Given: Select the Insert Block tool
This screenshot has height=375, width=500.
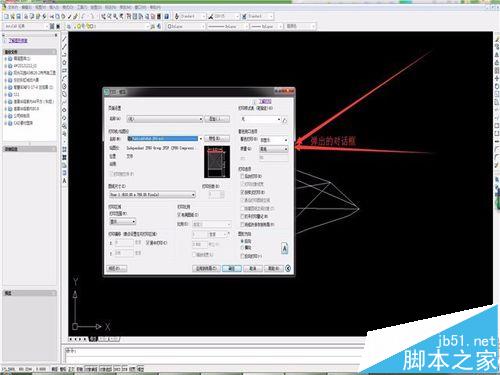Looking at the screenshot, I should tap(64, 126).
